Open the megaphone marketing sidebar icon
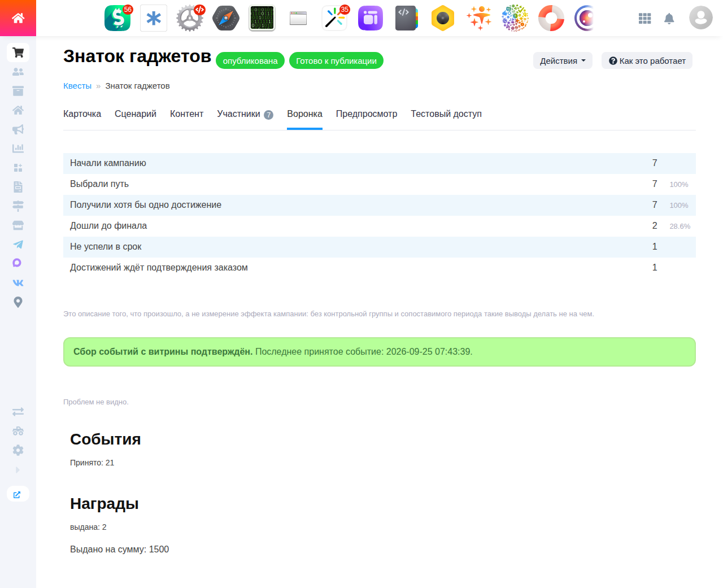 click(18, 129)
